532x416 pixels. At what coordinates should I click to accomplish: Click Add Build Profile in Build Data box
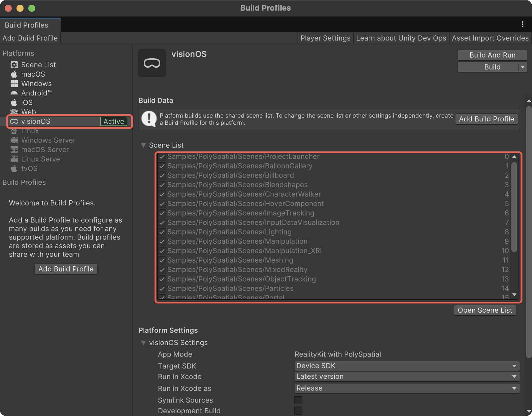(x=487, y=119)
